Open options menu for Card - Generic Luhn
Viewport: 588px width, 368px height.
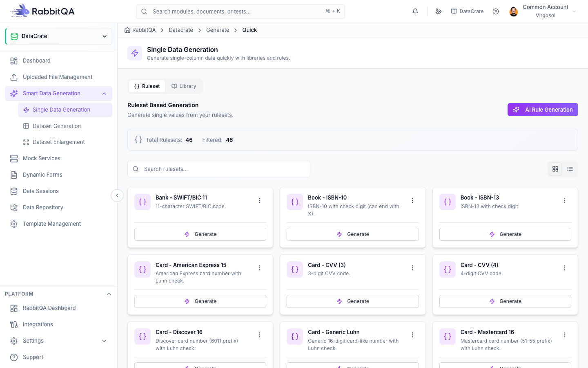pos(412,335)
